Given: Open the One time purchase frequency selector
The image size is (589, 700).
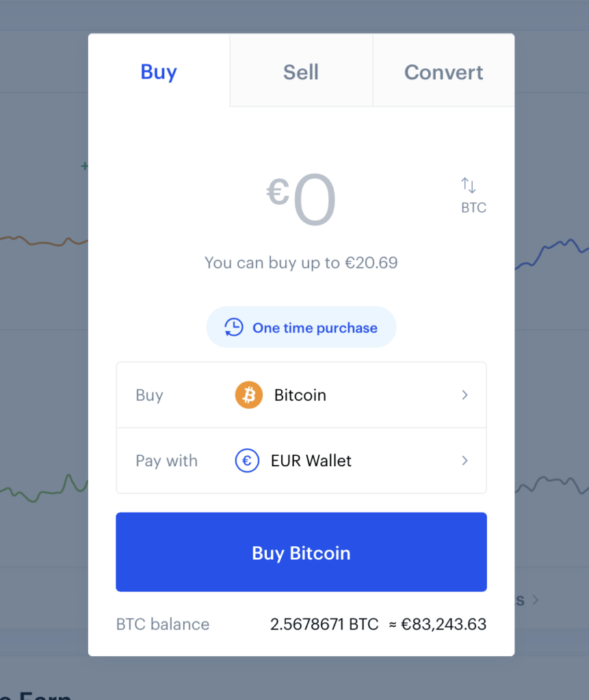Looking at the screenshot, I should pos(302,327).
